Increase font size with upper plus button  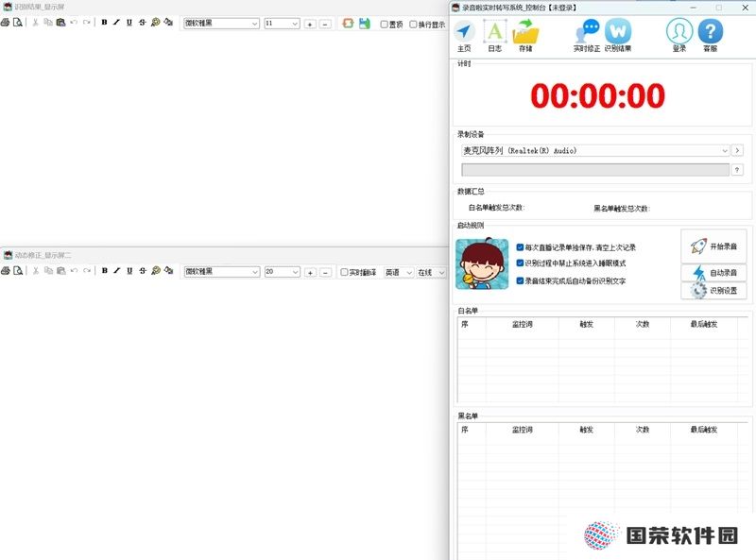point(310,24)
